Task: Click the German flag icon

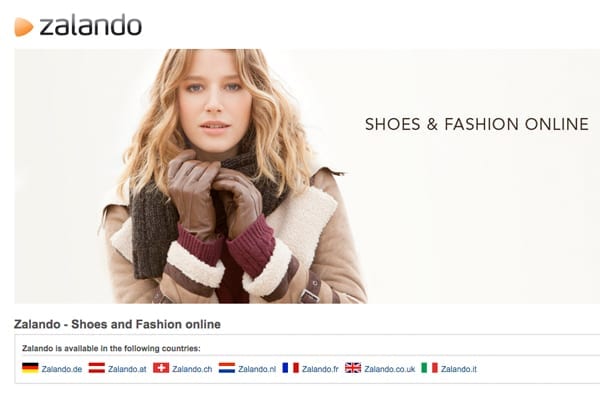Action: click(x=30, y=368)
